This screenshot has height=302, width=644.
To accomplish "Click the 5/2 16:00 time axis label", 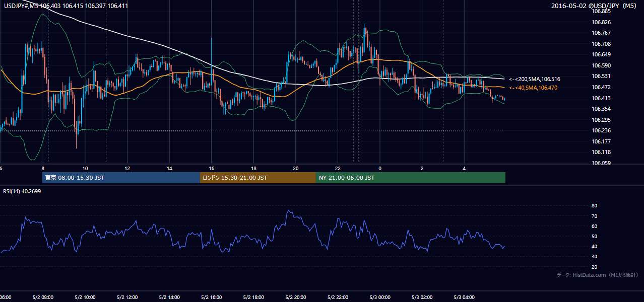I will tap(212, 297).
